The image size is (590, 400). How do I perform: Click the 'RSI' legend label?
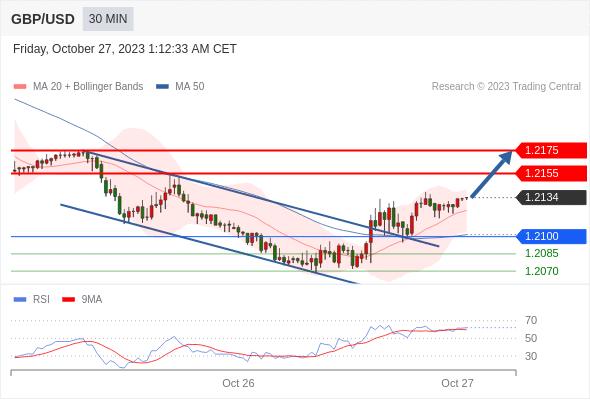(41, 300)
